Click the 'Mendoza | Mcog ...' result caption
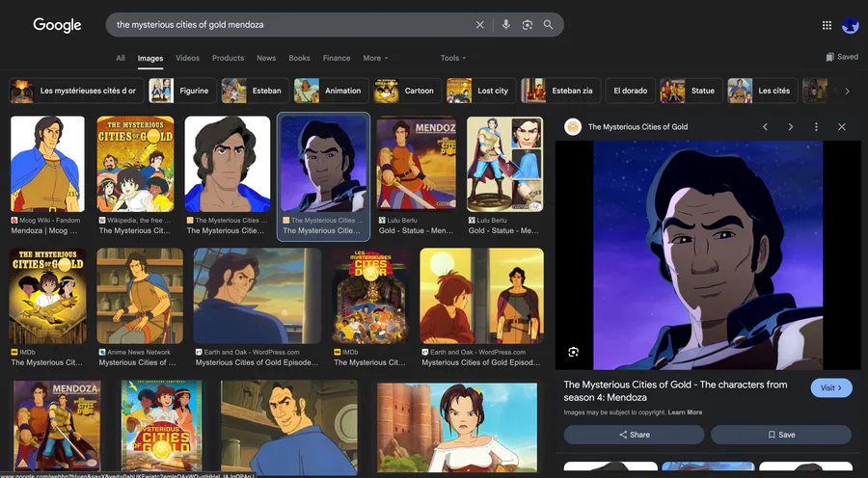 (x=45, y=230)
